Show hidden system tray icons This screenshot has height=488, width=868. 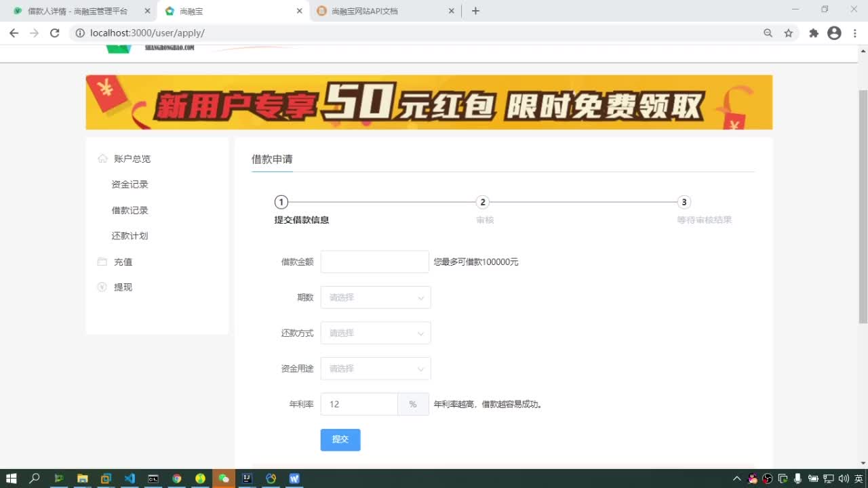coord(737,479)
